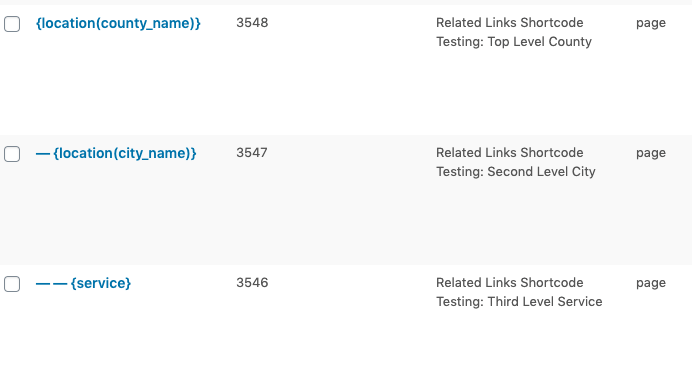Viewport: 692px width, 373px height.
Task: Click ID number 3547
Action: [252, 153]
